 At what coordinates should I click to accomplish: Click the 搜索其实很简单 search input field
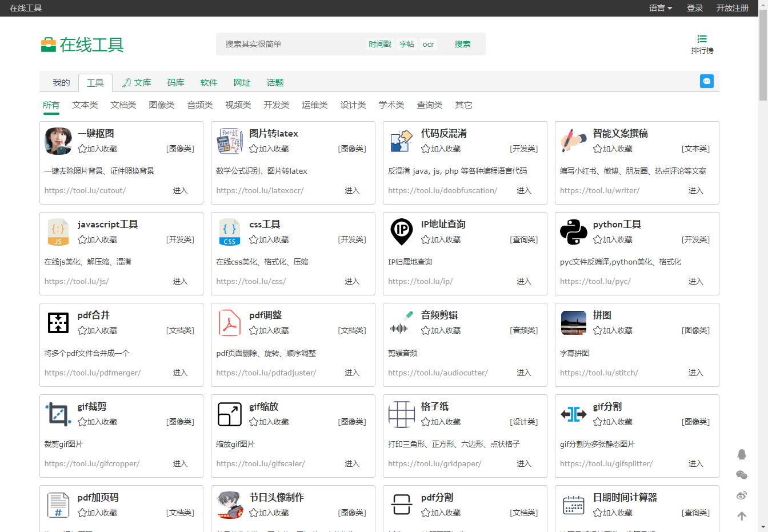(291, 44)
